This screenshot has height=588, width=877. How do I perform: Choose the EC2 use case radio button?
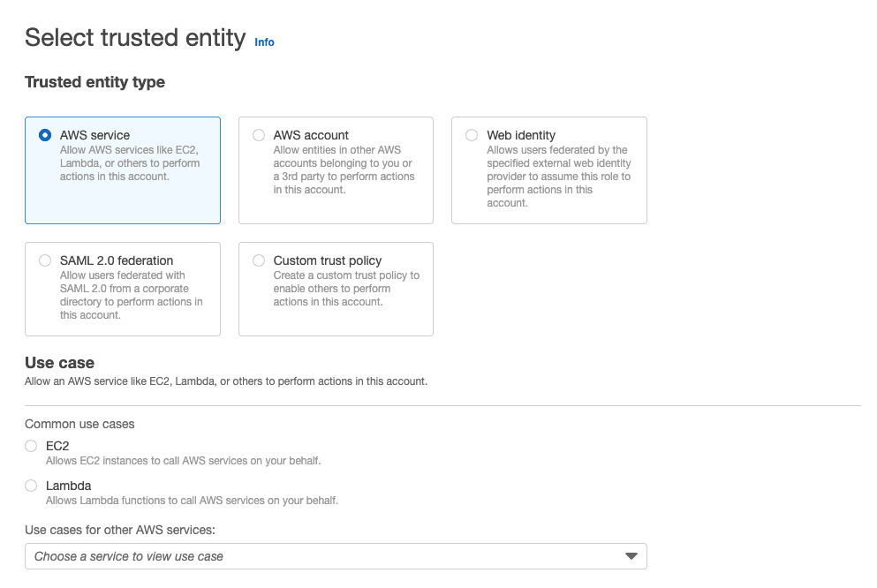click(x=31, y=446)
